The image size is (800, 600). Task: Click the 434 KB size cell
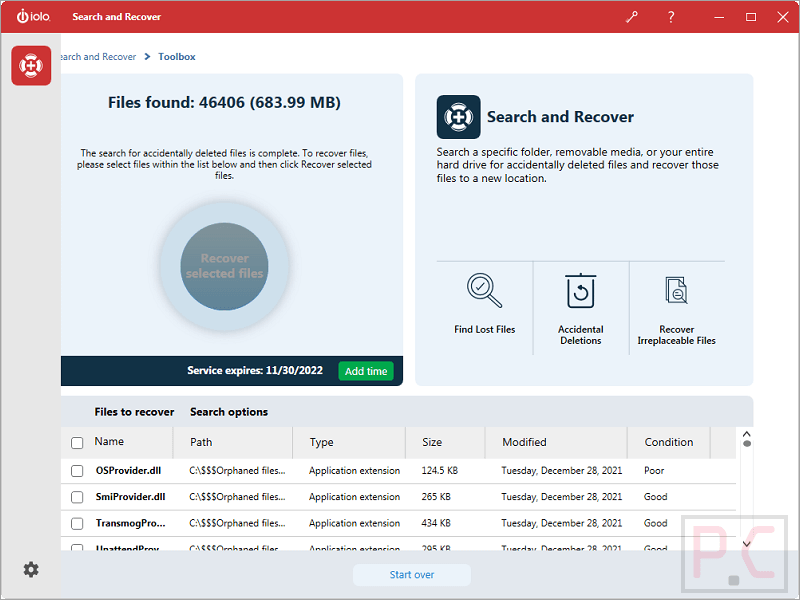point(436,523)
